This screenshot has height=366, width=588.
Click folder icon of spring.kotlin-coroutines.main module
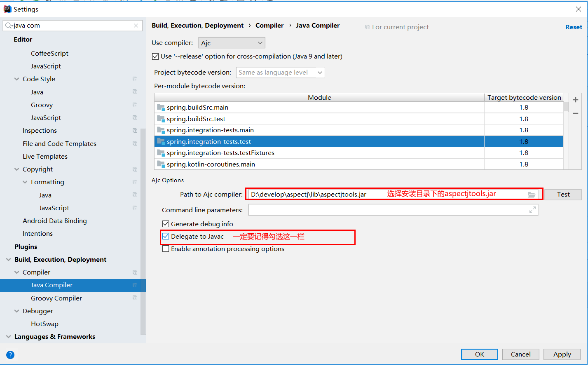click(x=161, y=164)
